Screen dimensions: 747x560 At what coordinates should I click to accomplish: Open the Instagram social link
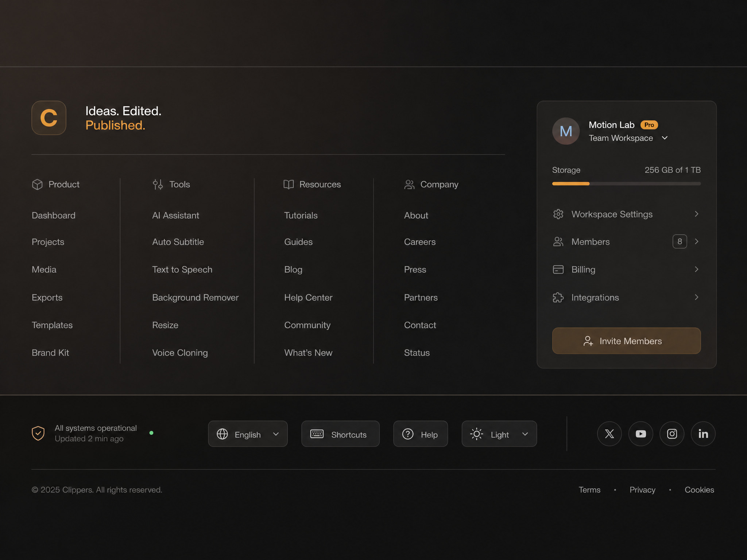[672, 434]
